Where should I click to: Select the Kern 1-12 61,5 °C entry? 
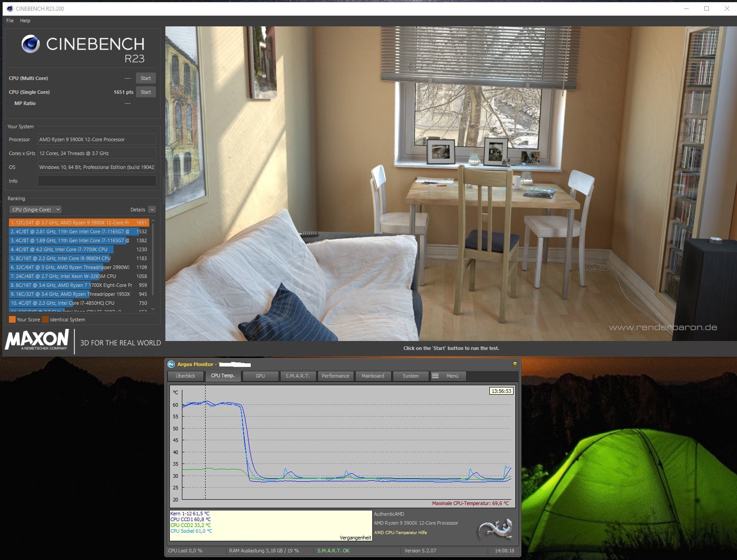tap(190, 514)
